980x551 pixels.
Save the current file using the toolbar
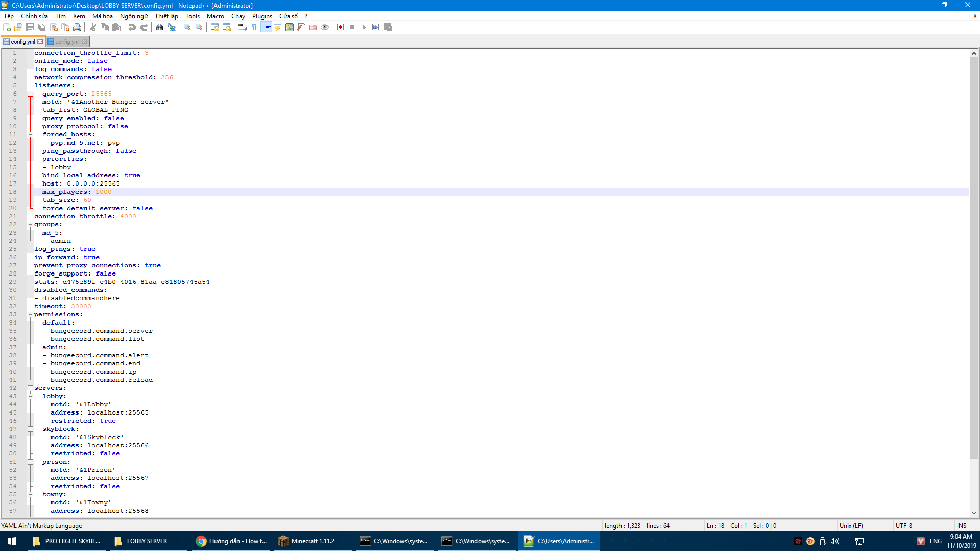[30, 27]
